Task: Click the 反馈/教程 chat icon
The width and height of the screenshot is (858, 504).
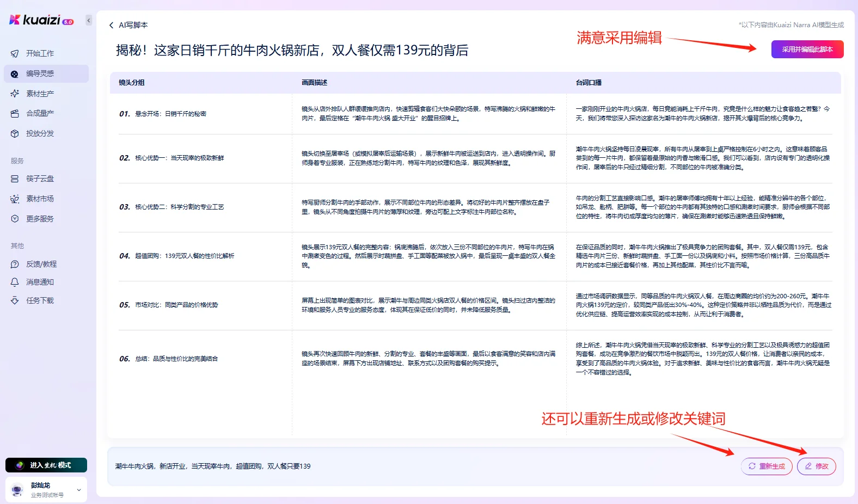Action: pos(15,264)
